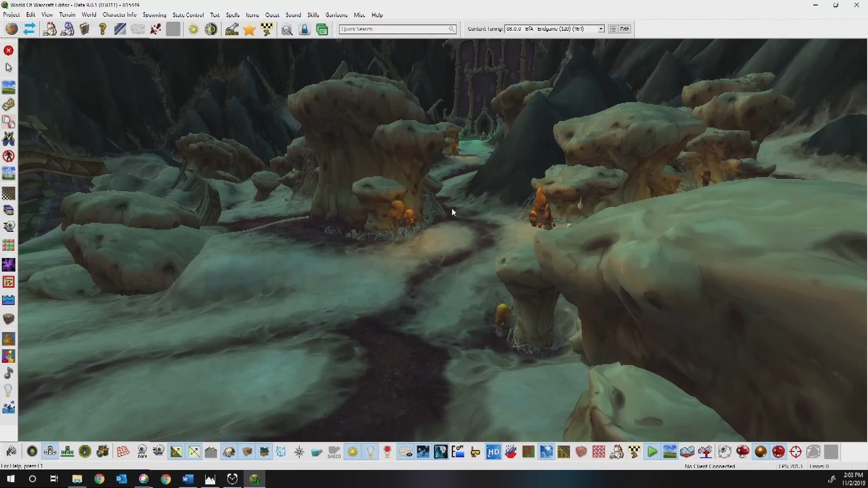
Task: Open the Spawning menu
Action: [x=154, y=15]
